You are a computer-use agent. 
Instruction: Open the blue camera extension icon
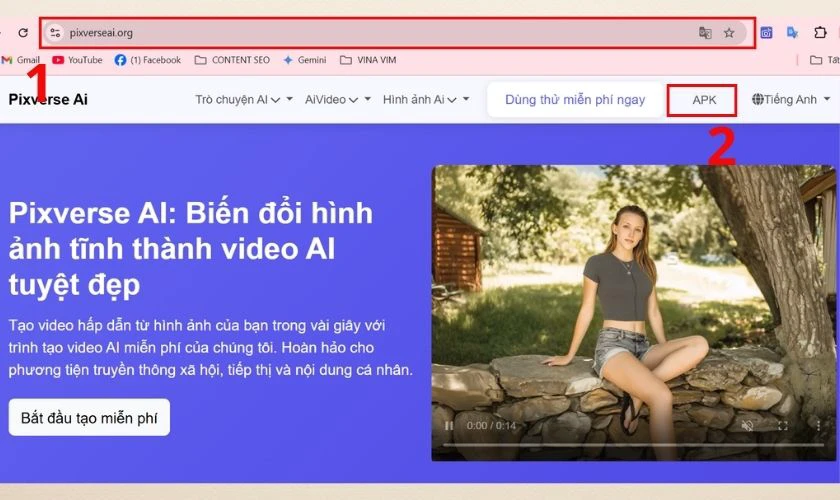(766, 33)
